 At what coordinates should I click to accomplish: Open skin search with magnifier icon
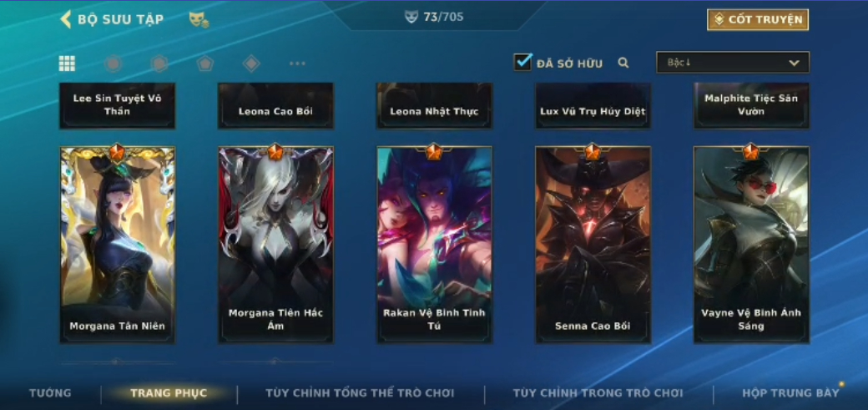click(x=623, y=63)
